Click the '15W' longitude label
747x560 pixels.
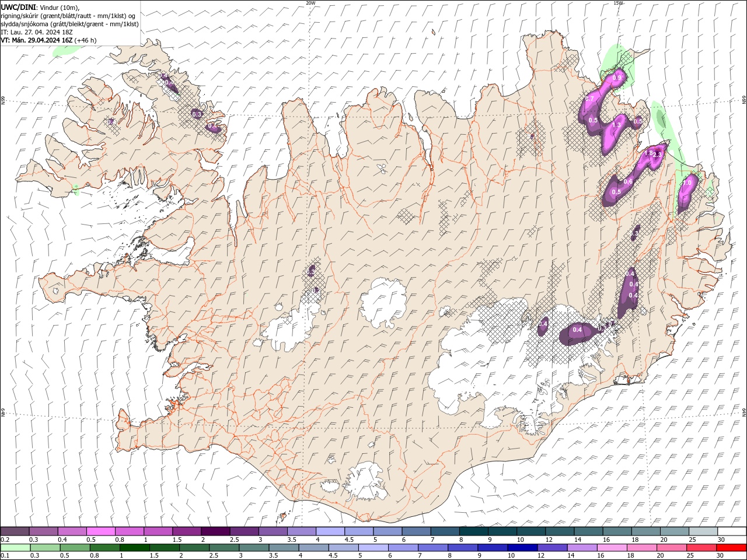(x=618, y=3)
